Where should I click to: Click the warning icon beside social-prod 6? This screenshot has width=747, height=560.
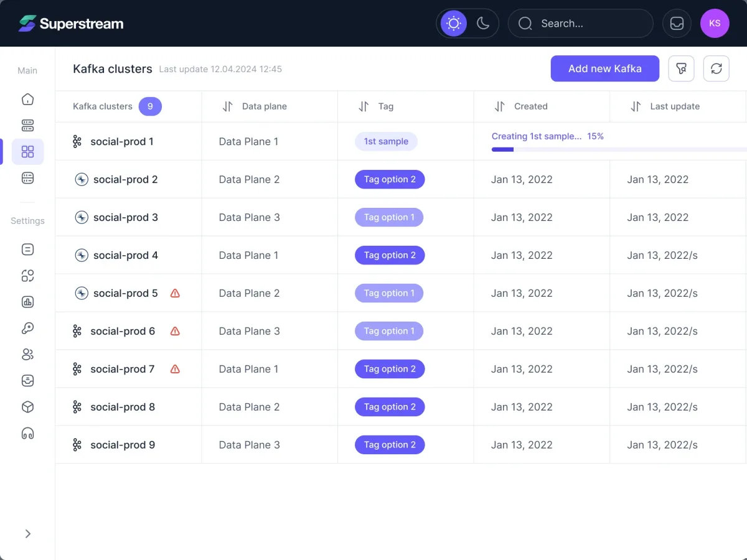point(175,331)
